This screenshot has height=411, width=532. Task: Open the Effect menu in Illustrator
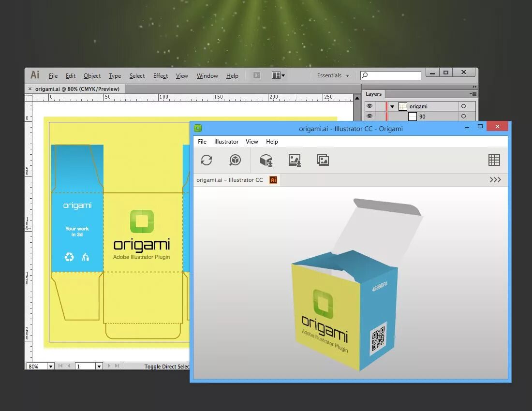pos(161,76)
